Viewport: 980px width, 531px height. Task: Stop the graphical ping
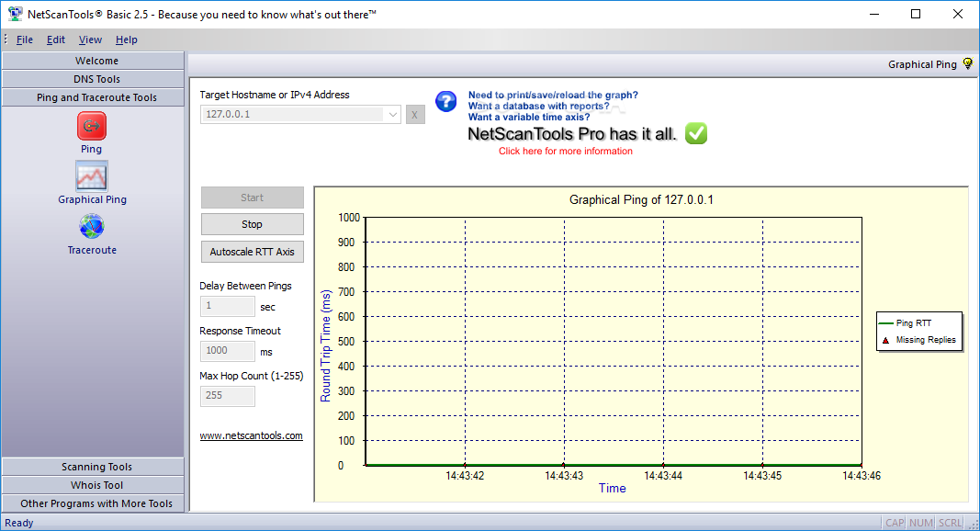253,224
